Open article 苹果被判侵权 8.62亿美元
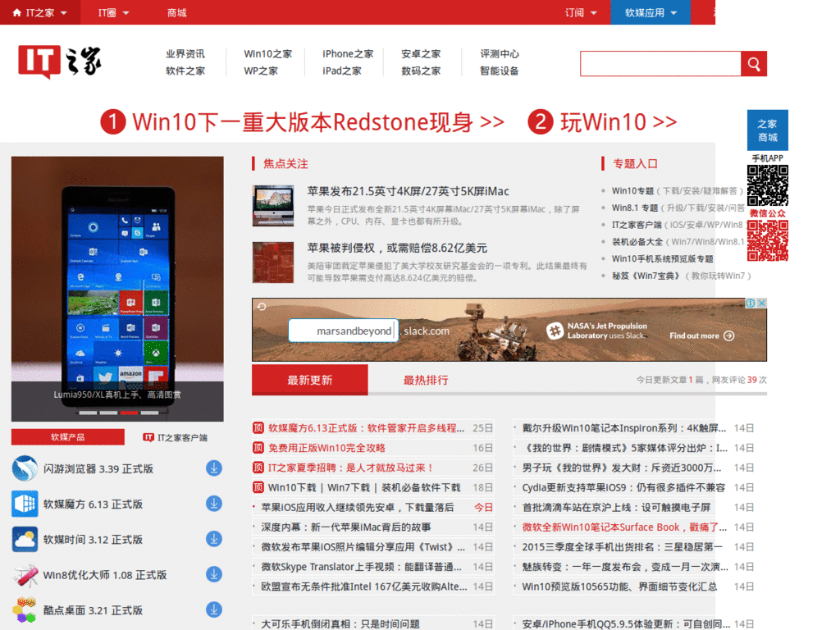The width and height of the screenshot is (840, 630). [397, 248]
